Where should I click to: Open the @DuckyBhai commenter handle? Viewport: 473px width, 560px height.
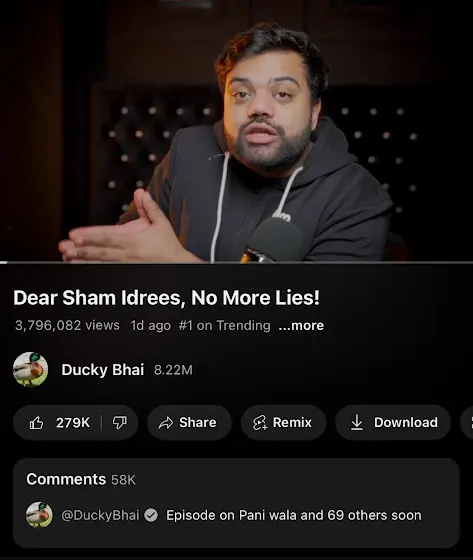100,515
